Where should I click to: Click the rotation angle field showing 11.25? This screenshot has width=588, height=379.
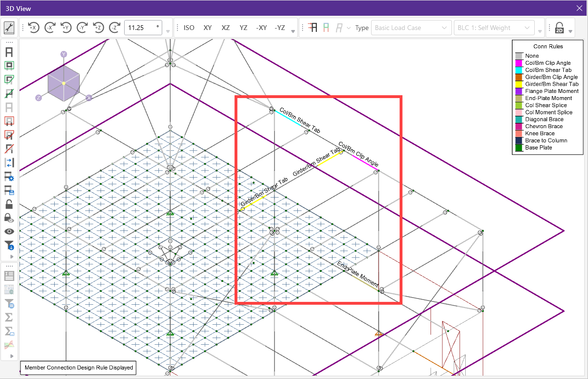[142, 28]
